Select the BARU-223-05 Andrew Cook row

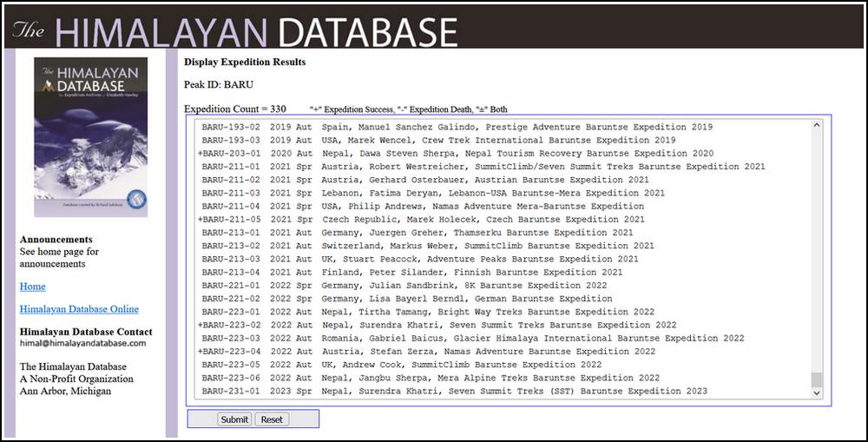(x=503, y=365)
